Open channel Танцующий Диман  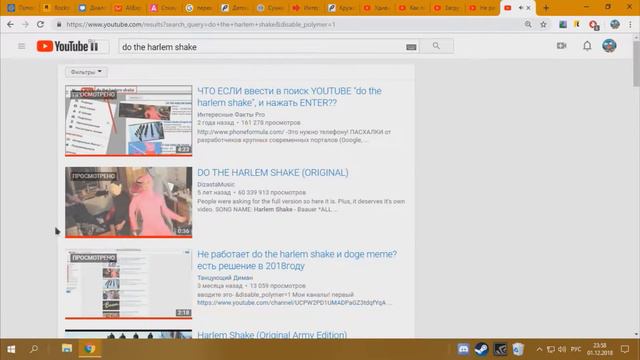click(x=225, y=278)
